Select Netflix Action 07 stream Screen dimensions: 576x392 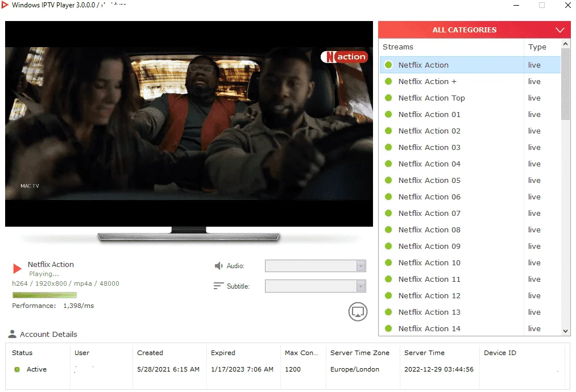[470, 213]
